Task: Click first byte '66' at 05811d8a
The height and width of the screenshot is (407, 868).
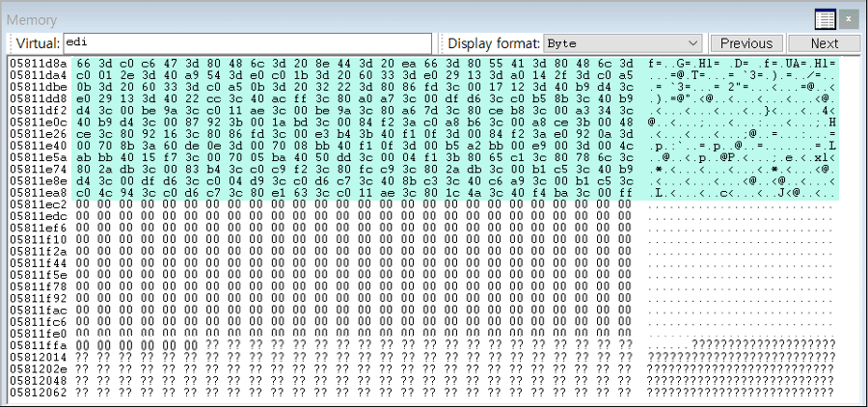Action: coord(82,63)
